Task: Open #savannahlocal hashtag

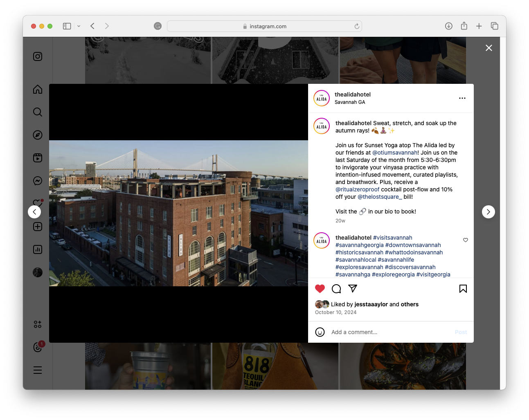Action: point(356,260)
